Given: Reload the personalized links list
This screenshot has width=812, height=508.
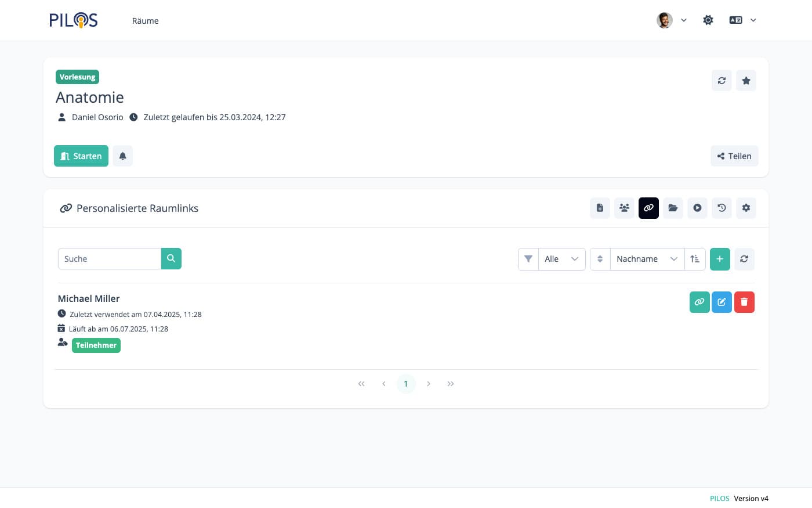Looking at the screenshot, I should pos(744,259).
